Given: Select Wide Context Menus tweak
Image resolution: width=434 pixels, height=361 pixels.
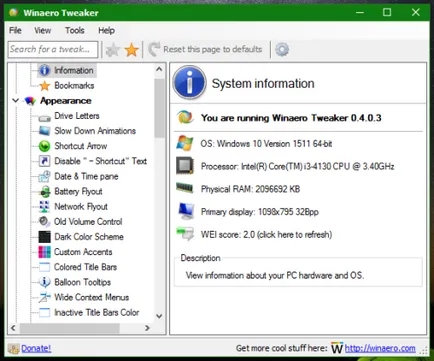Looking at the screenshot, I should pyautogui.click(x=92, y=297).
